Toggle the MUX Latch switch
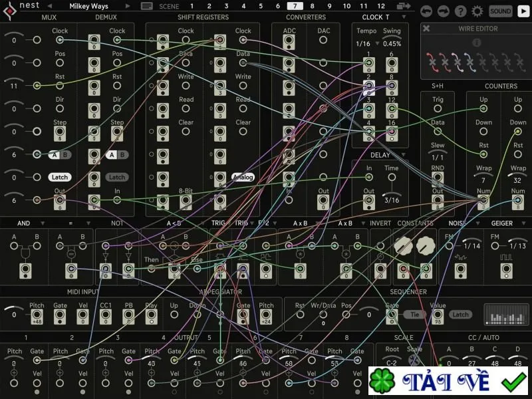The image size is (532, 399). click(x=60, y=177)
